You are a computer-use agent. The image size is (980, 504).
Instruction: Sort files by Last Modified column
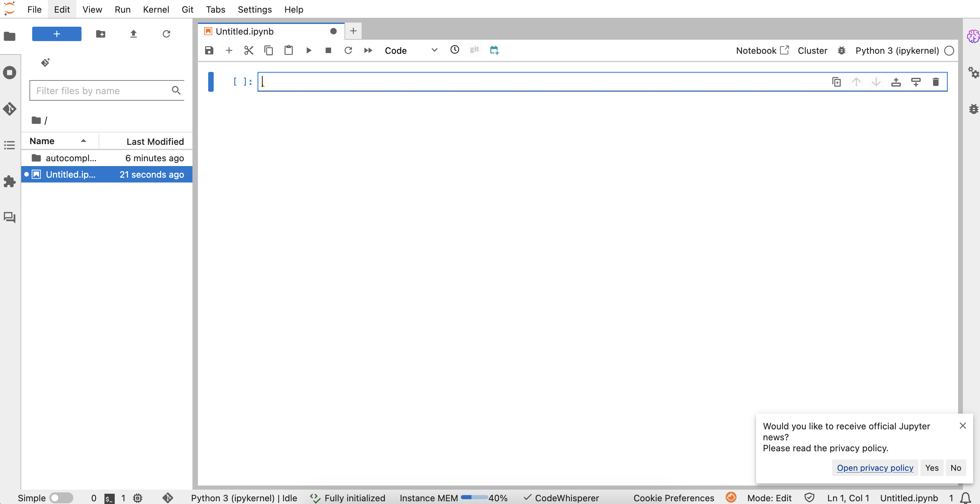146,141
